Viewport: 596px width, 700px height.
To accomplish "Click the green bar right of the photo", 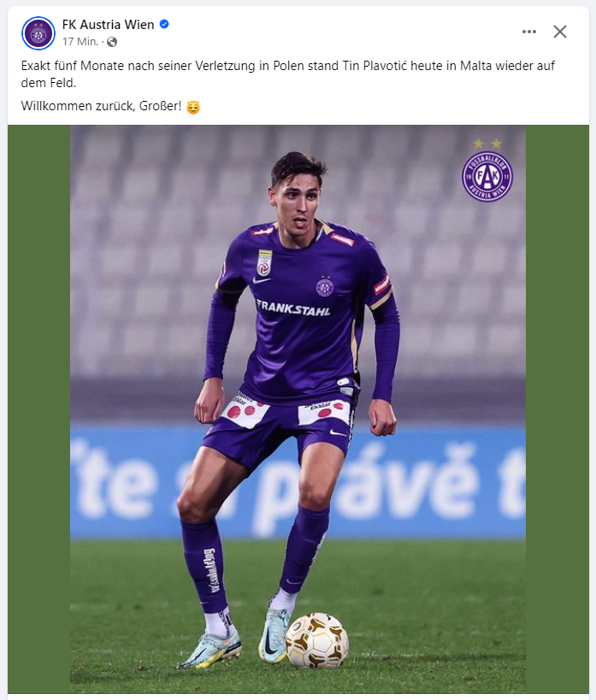I will (558, 409).
